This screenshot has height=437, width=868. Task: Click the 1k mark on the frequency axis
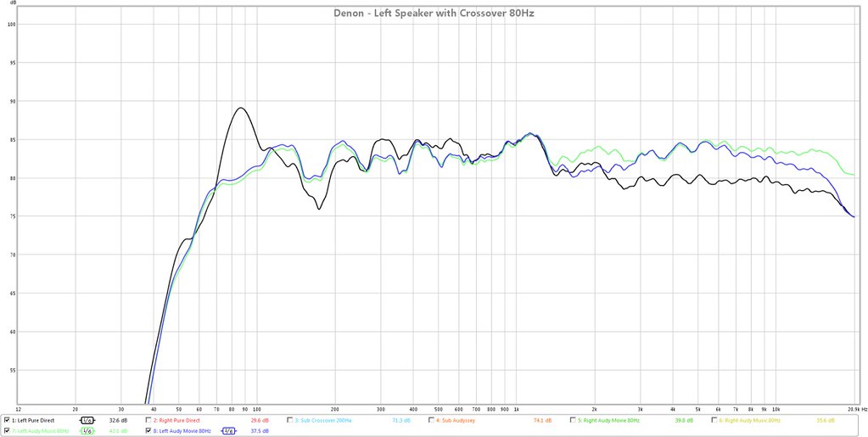click(516, 408)
